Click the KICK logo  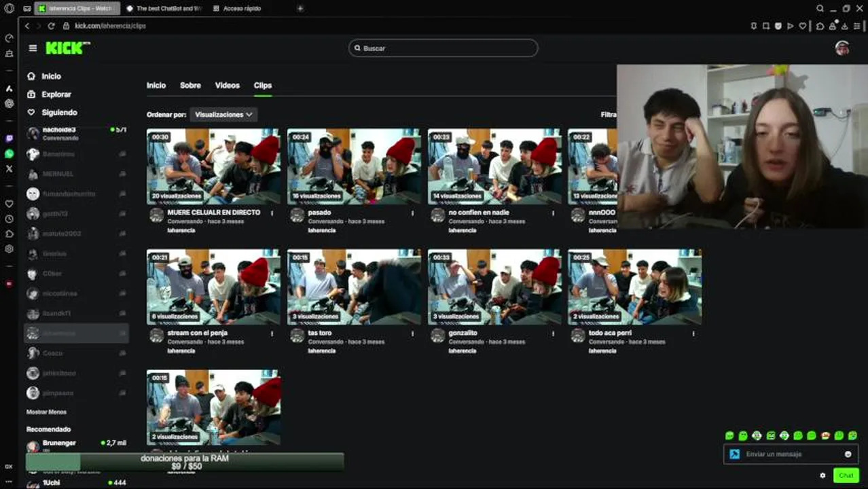[67, 48]
